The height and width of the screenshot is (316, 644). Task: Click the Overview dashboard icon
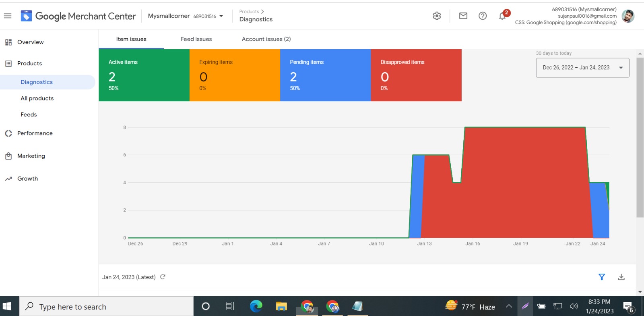point(8,42)
